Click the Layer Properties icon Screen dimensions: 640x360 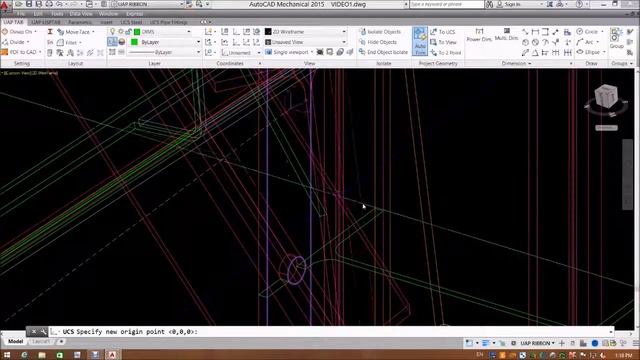click(112, 42)
